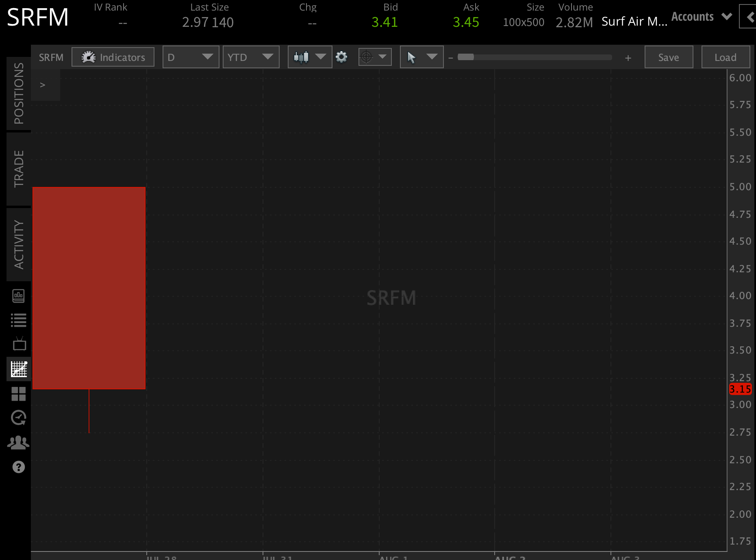The height and width of the screenshot is (560, 756).
Task: Expand the Accounts dropdown
Action: click(727, 16)
